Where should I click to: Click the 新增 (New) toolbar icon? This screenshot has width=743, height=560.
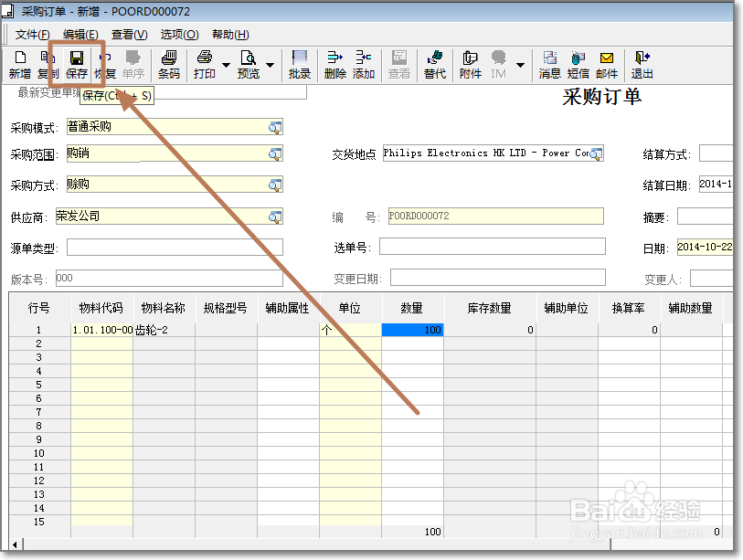20,65
